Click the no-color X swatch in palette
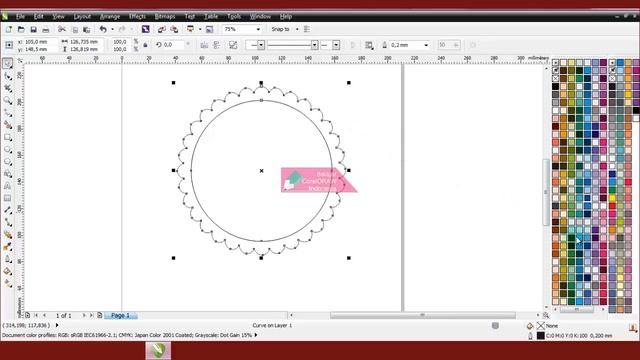This screenshot has height=360, width=640. click(556, 78)
